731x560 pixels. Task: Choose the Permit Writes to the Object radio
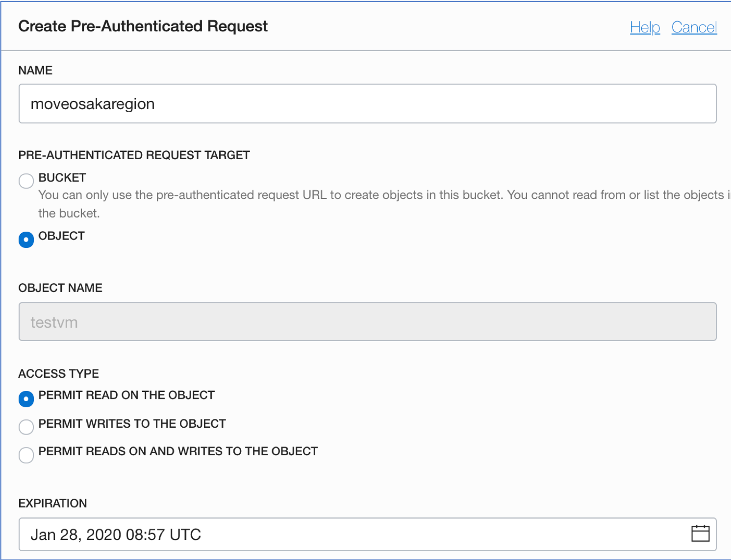coord(26,427)
